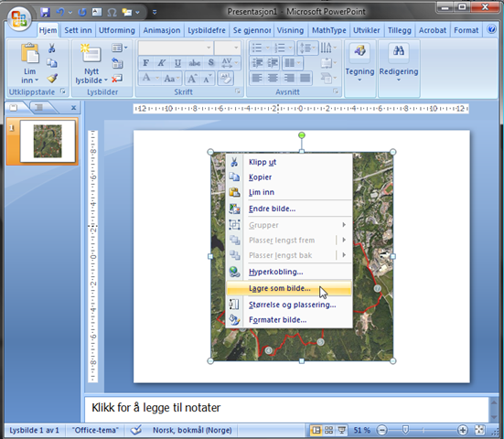Choose Kopier in context menu
Screen dimensions: 504x439
289,177
